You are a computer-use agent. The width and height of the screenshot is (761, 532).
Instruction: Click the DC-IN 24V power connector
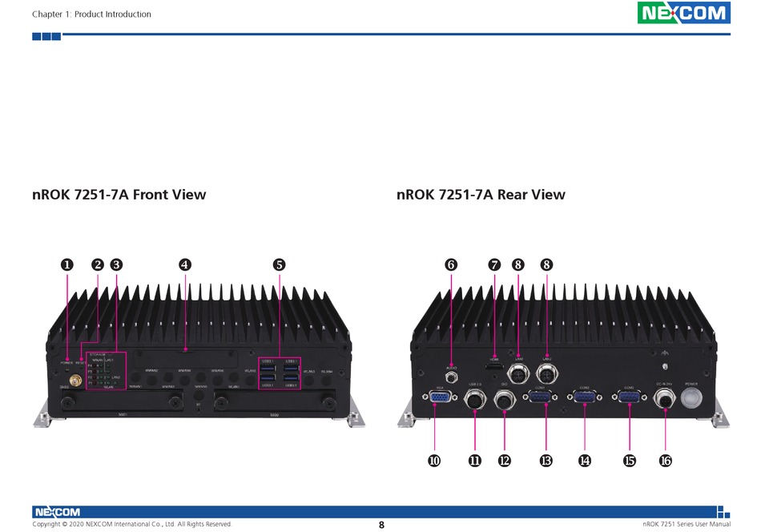(x=664, y=400)
